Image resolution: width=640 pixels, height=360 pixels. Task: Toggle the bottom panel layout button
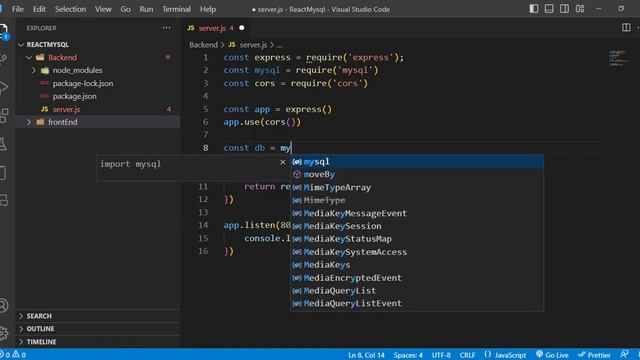(549, 9)
